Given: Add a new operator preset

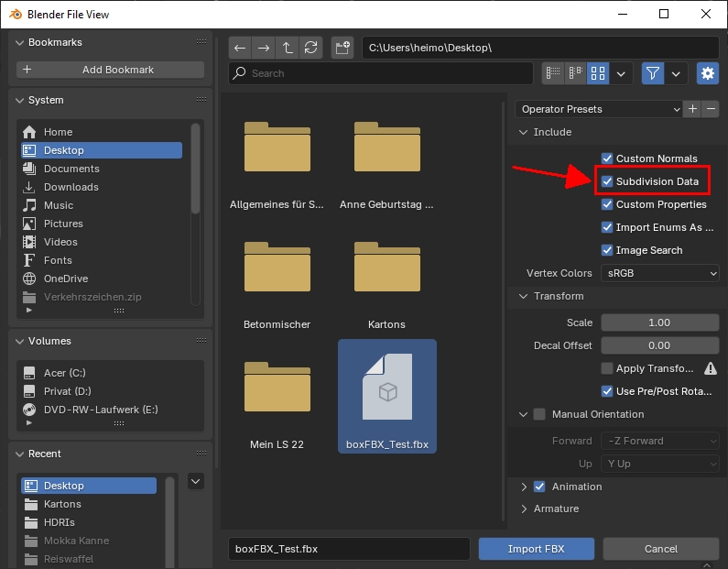Looking at the screenshot, I should click(692, 109).
